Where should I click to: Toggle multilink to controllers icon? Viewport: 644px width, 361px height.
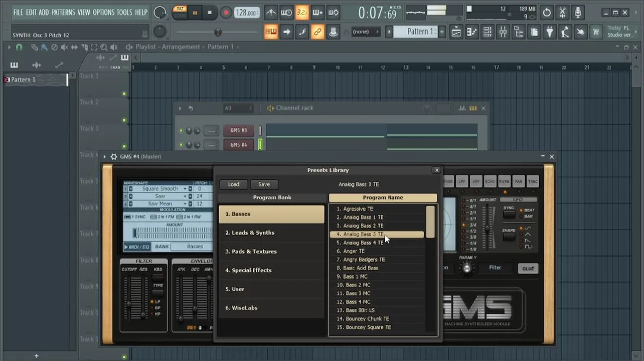tap(317, 32)
